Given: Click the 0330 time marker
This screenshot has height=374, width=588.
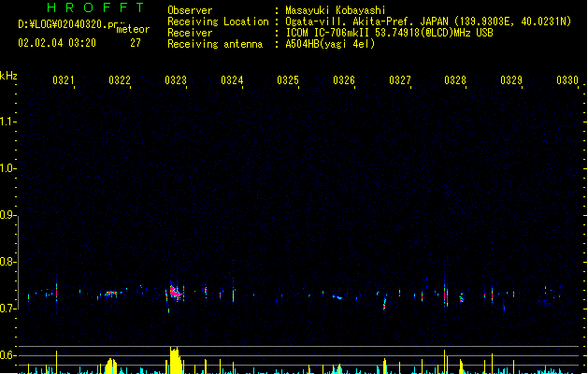Looking at the screenshot, I should pos(567,80).
